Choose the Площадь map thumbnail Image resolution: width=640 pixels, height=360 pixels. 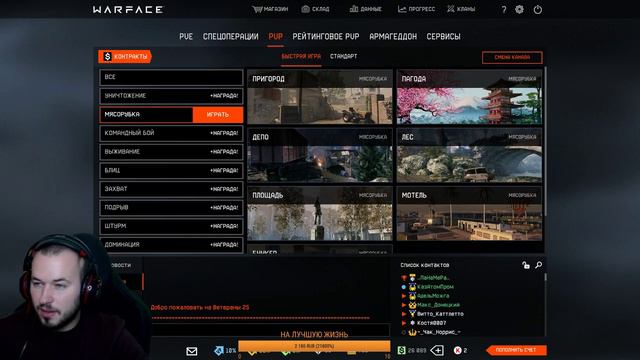(320, 214)
